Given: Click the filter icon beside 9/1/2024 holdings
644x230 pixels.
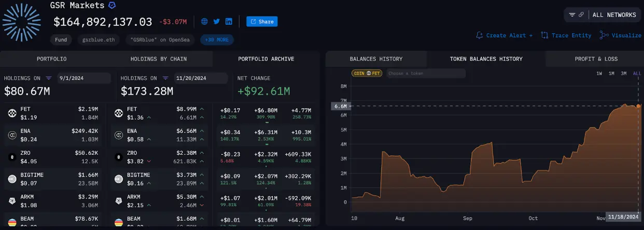Looking at the screenshot, I should point(49,78).
